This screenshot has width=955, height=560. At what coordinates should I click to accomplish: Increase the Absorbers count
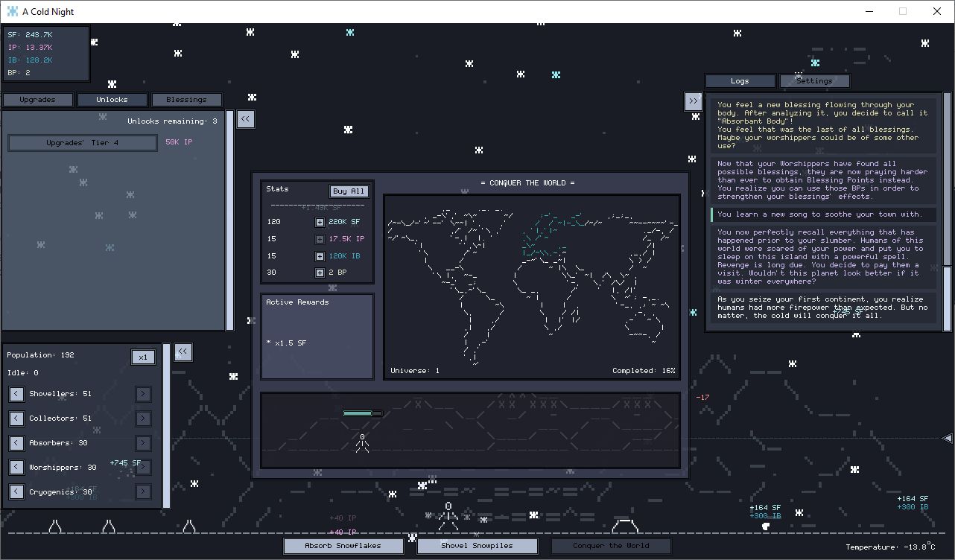coord(143,443)
